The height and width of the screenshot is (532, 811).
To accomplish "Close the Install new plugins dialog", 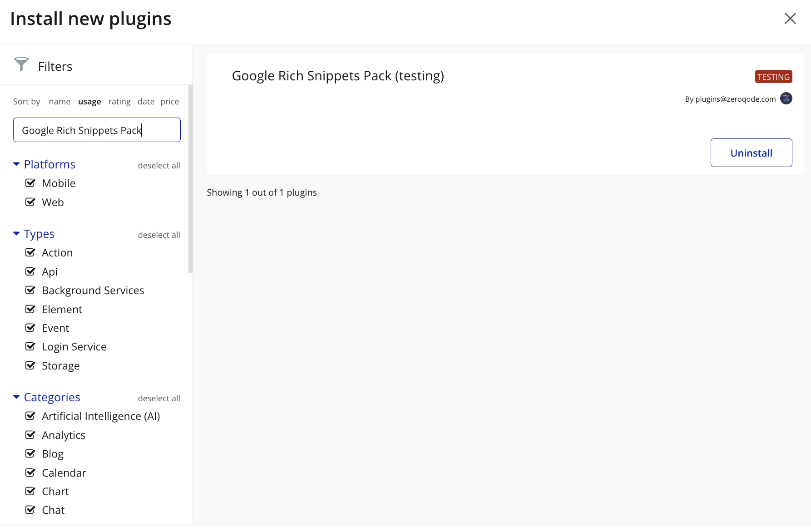I will 790,19.
